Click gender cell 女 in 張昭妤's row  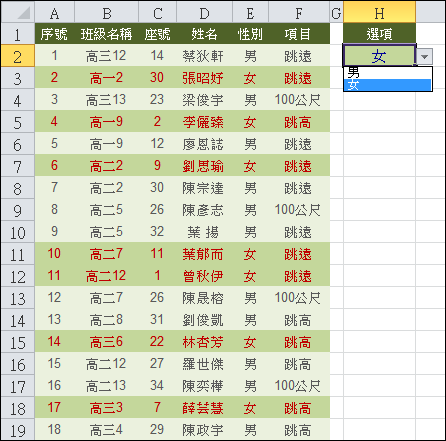pos(250,78)
